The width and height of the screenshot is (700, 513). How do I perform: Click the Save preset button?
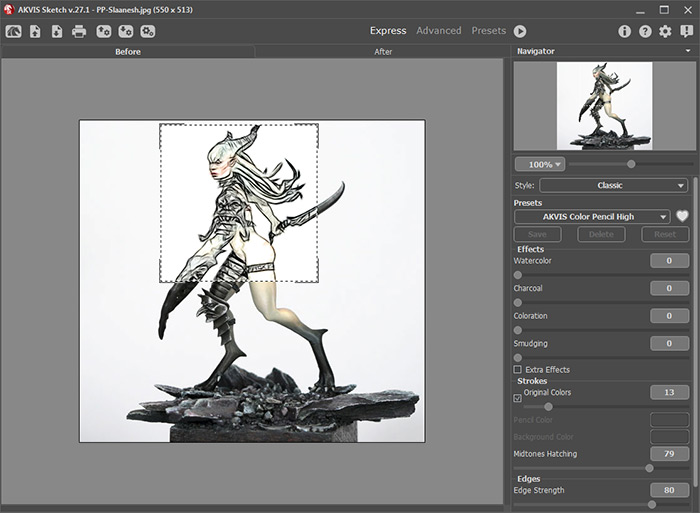(x=538, y=234)
